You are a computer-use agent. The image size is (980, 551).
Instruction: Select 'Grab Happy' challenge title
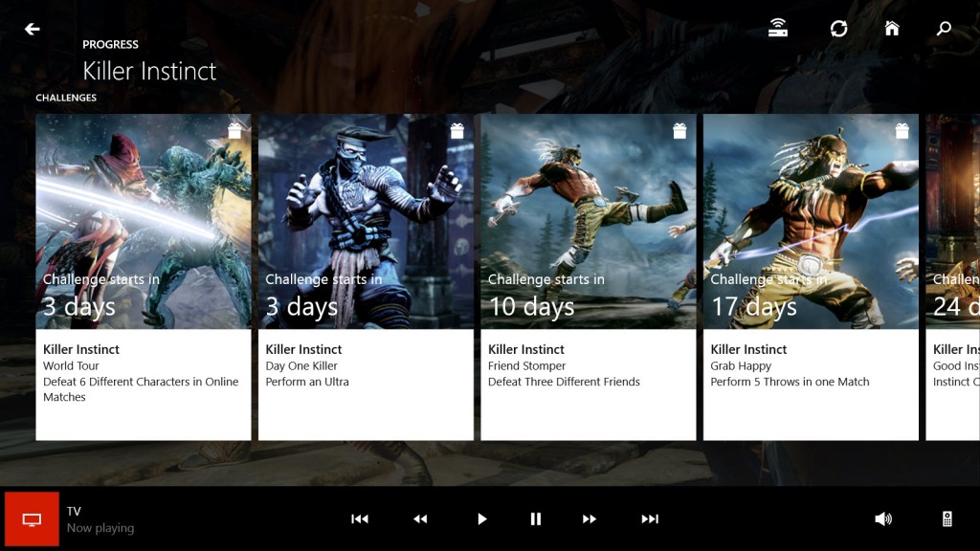pyautogui.click(x=741, y=366)
